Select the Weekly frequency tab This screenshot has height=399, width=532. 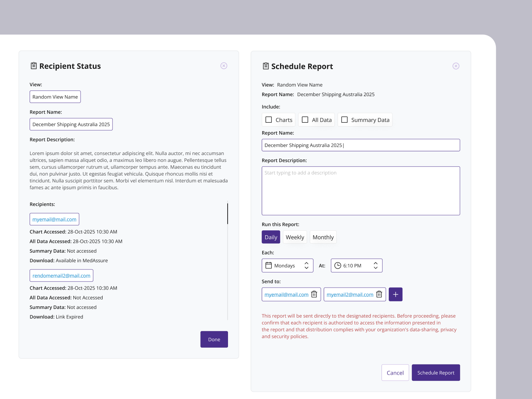click(295, 237)
